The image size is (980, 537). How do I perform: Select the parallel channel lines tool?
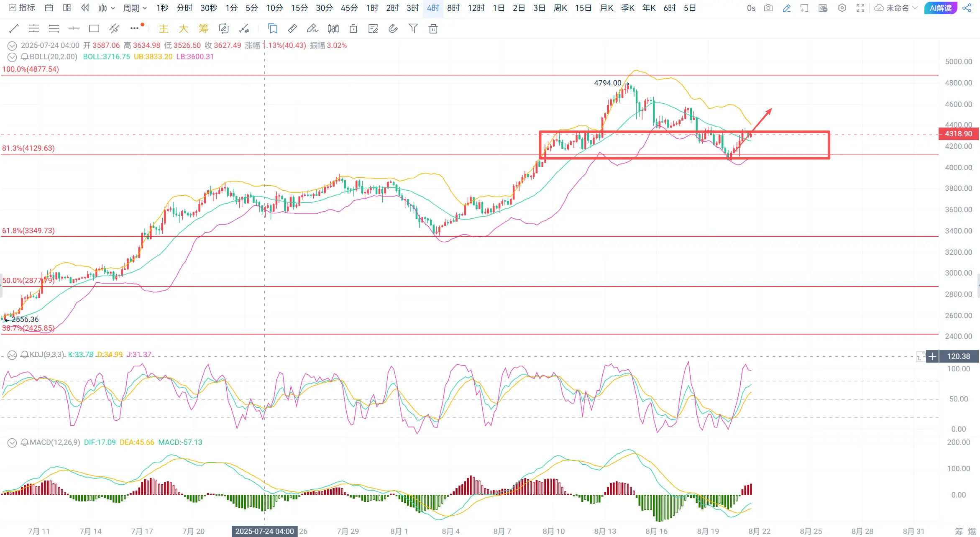34,28
